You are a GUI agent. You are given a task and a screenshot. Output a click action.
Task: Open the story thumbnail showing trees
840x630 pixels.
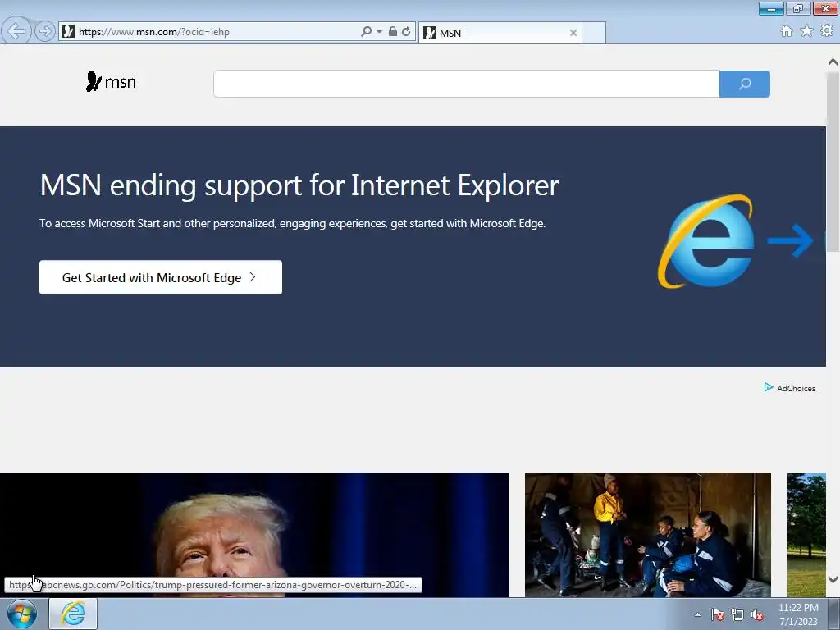pyautogui.click(x=806, y=535)
